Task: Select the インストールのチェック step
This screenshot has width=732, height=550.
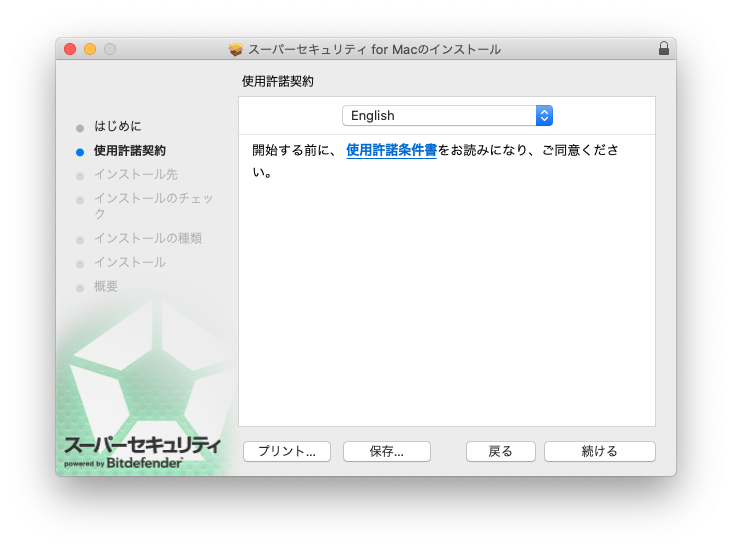Action: [x=153, y=206]
